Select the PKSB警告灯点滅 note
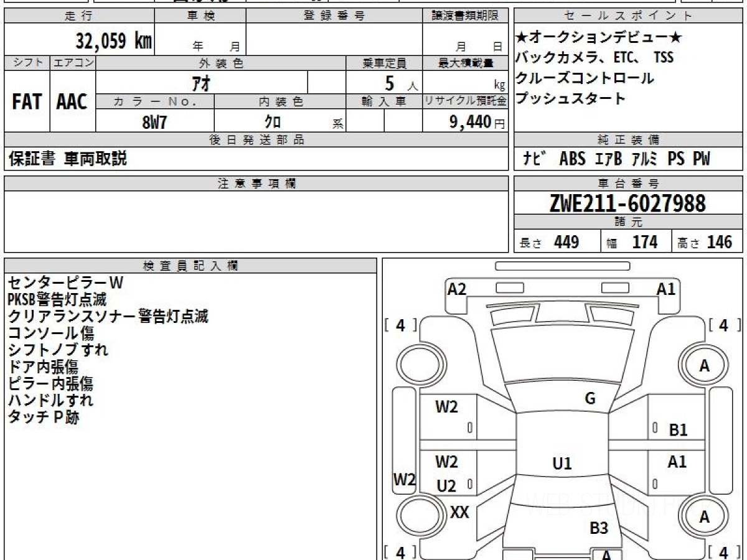 coord(57,300)
